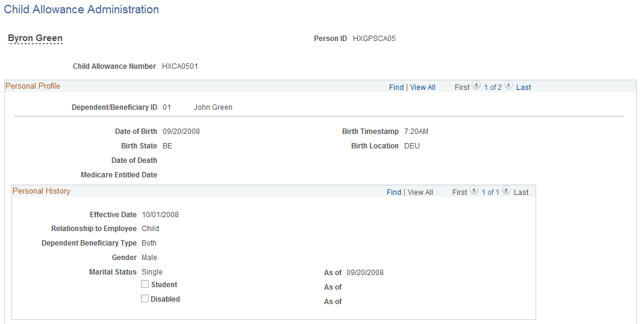Viewport: 644px width, 324px height.
Task: Click Effective Date value 10/01/2008
Action: click(x=160, y=215)
